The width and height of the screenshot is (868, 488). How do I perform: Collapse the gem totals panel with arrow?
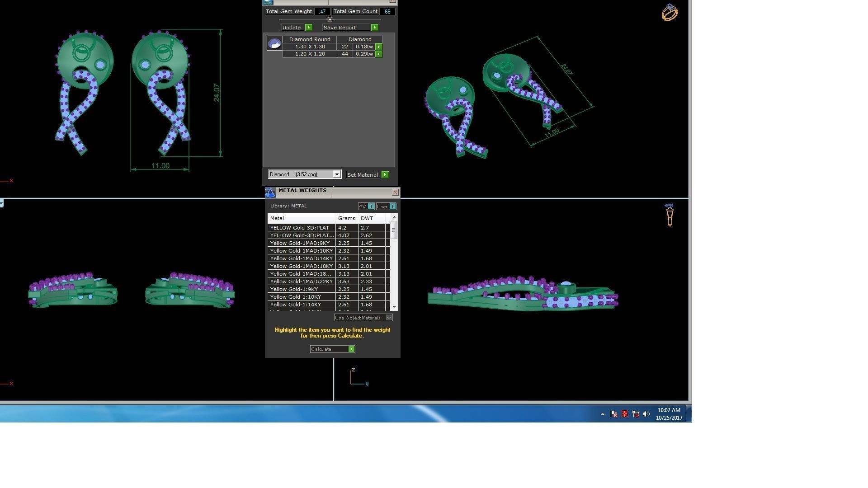[x=330, y=19]
